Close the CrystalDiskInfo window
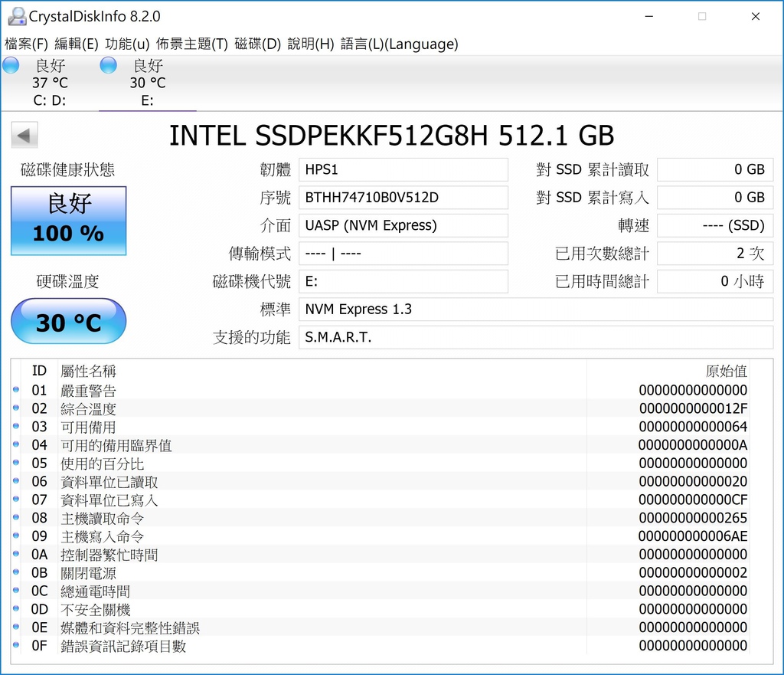Viewport: 784px width, 675px height. pyautogui.click(x=756, y=17)
